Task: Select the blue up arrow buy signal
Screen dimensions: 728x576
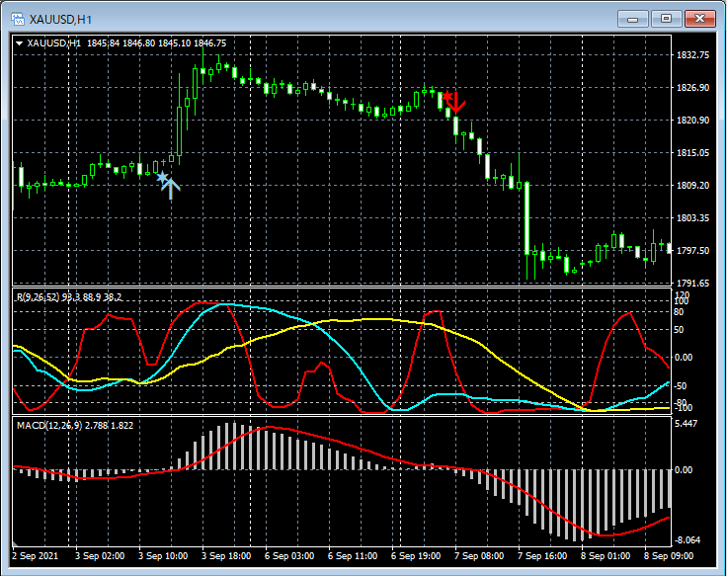Action: [172, 189]
